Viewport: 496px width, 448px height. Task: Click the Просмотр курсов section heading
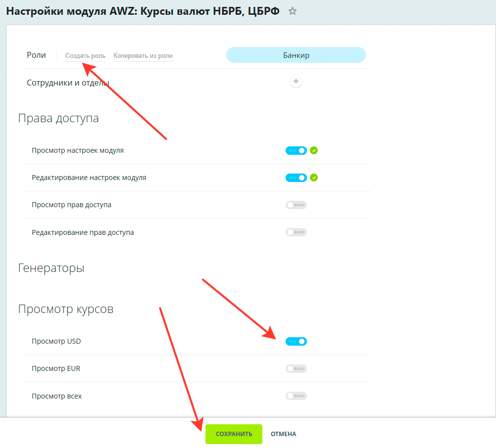pyautogui.click(x=66, y=309)
